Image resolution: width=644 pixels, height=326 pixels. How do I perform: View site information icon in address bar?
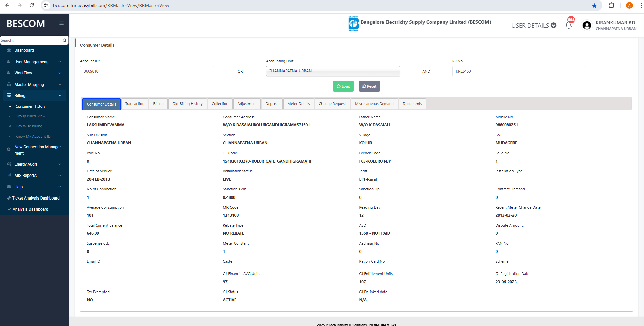click(47, 5)
